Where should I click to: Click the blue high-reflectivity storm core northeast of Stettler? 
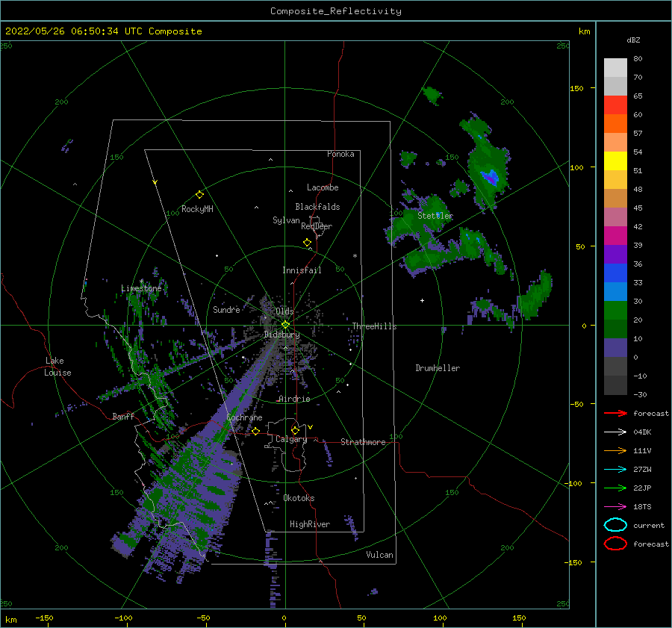tap(490, 177)
